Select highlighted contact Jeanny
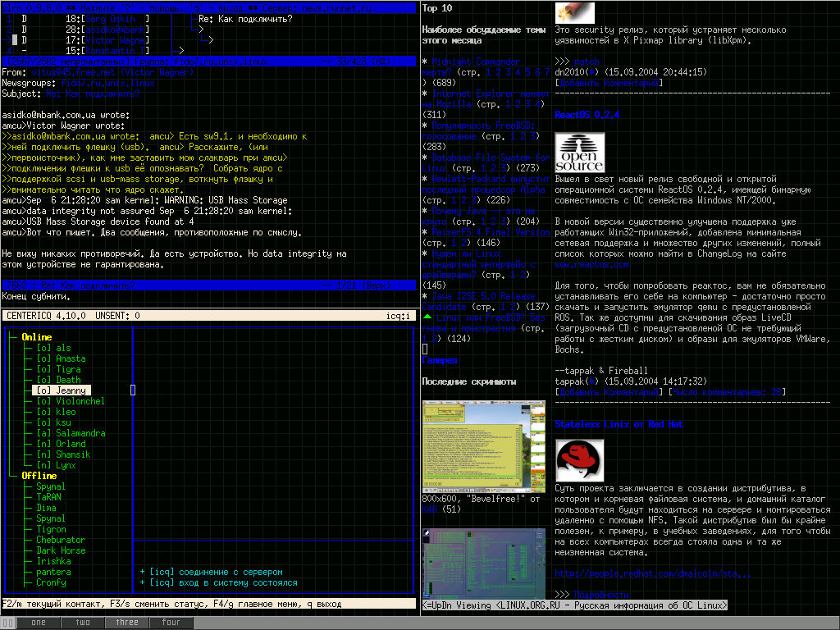The width and height of the screenshot is (840, 630). click(x=62, y=390)
